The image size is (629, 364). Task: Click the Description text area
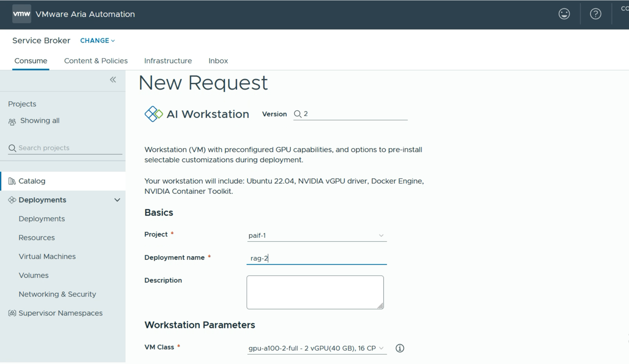click(x=315, y=292)
